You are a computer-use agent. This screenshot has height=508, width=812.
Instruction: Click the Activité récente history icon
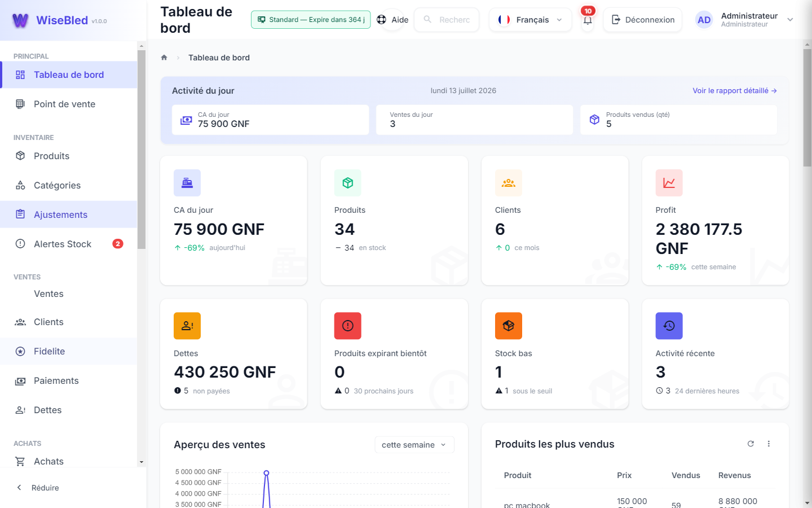click(669, 326)
